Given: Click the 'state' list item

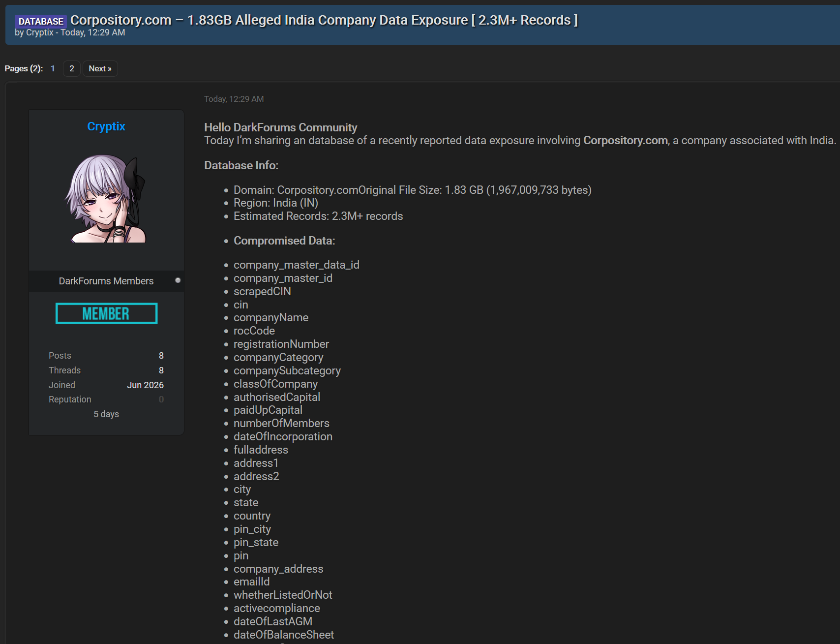Looking at the screenshot, I should point(246,503).
